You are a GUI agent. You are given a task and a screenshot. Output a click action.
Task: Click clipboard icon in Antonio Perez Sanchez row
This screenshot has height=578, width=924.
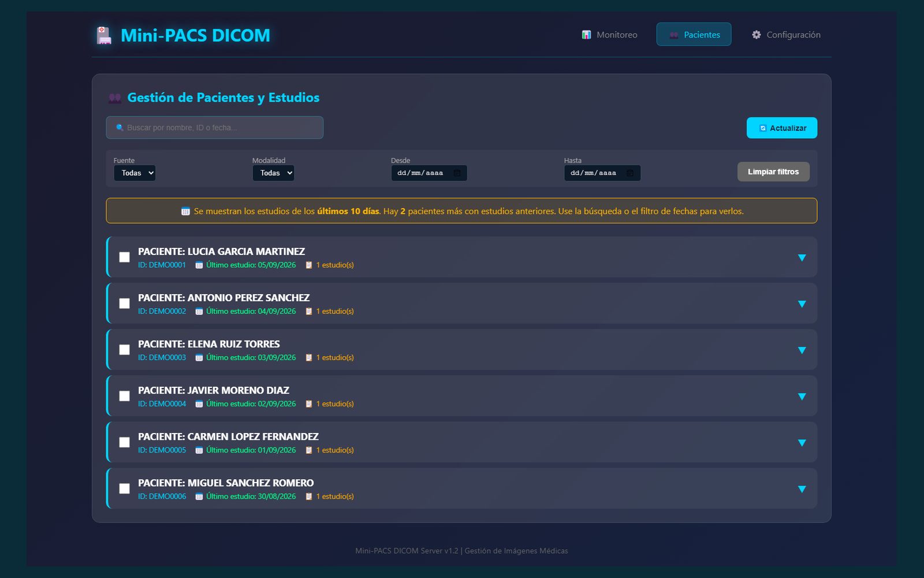click(309, 312)
